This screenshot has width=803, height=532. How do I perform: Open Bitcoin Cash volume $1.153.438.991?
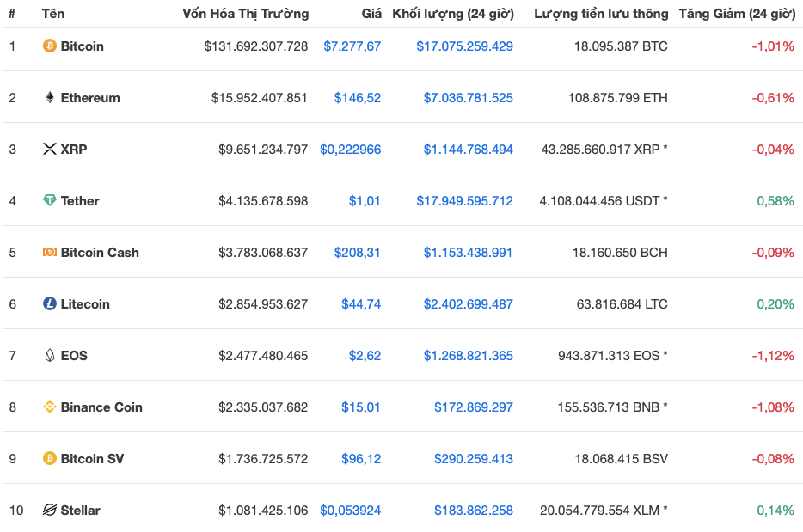point(468,253)
